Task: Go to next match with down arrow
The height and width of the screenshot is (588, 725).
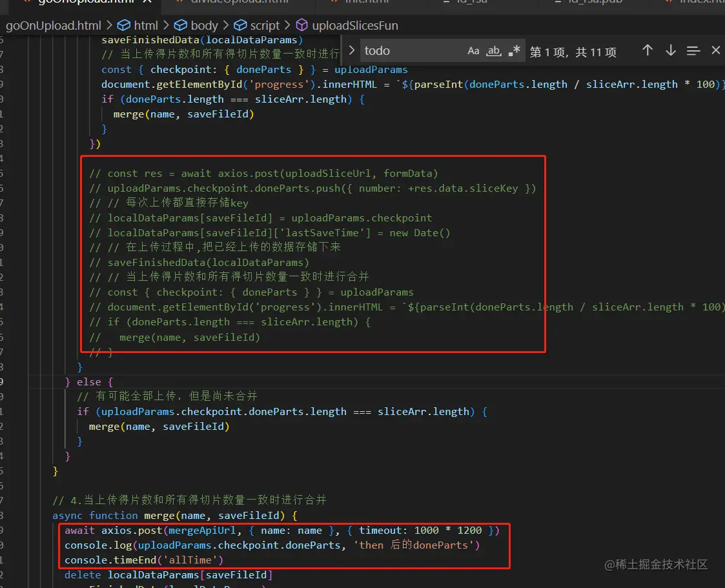Action: [670, 50]
